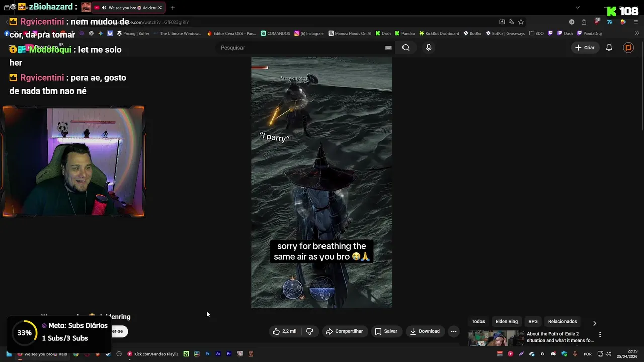Open the (6) Instagram bookmark
644x362 pixels.
(309, 34)
